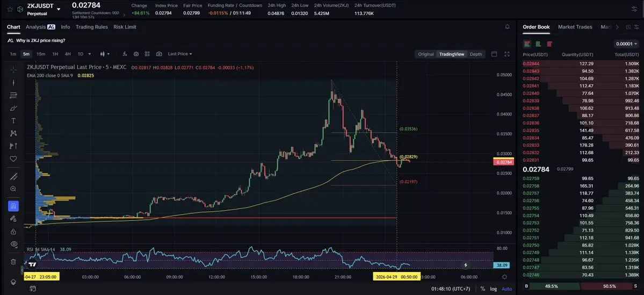The image size is (644, 295).
Task: Expand settlement countdown chevron
Action: click(x=124, y=15)
